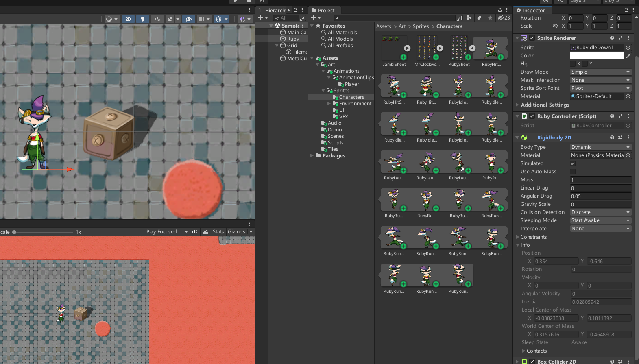Enable the Use Auto Mass checkbox
The height and width of the screenshot is (364, 639).
(573, 172)
